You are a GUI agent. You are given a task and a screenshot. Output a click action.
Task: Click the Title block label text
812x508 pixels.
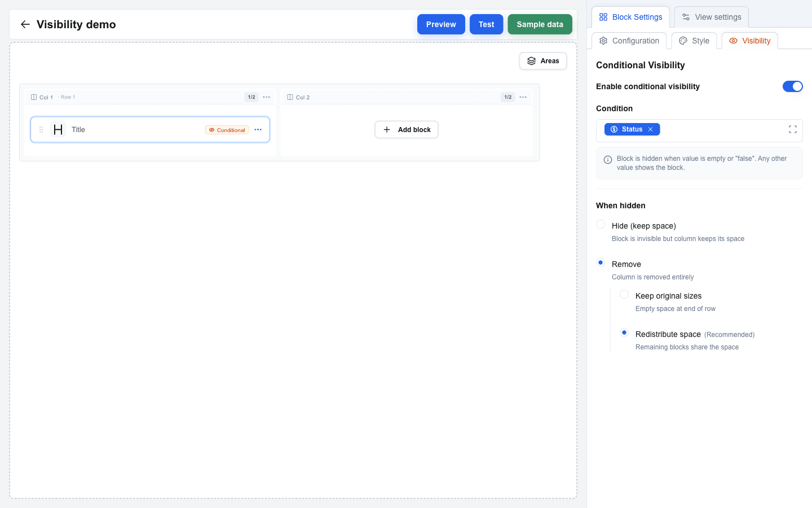pos(78,130)
